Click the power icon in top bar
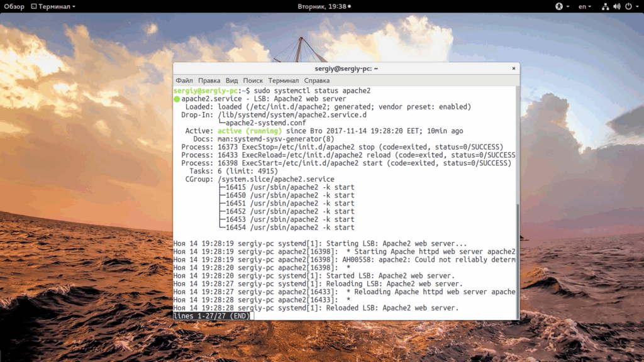Screen dimensions: 644x362 click(628, 6)
